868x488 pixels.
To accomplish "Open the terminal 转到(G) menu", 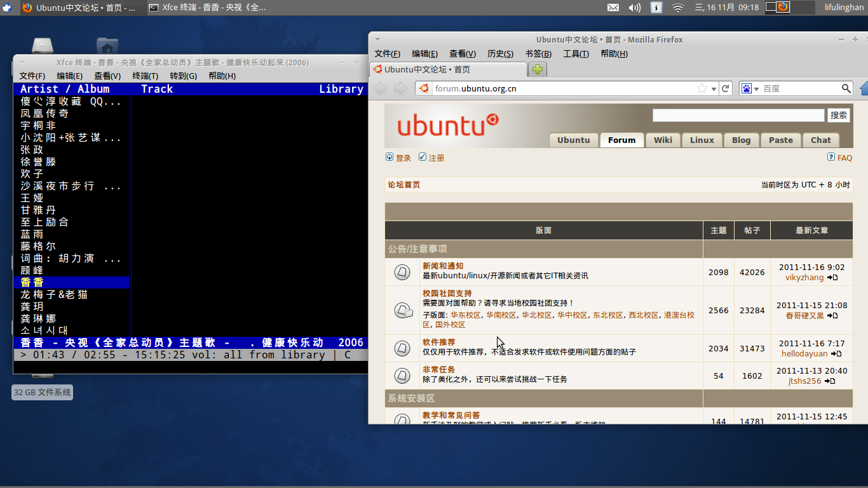I will tap(183, 76).
